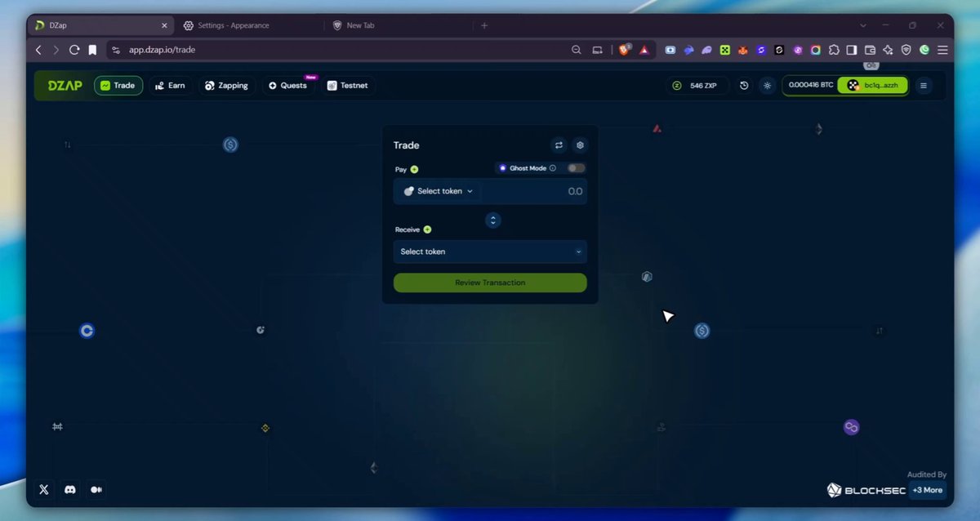Open DZap's X (Twitter) page
980x521 pixels.
click(x=44, y=489)
